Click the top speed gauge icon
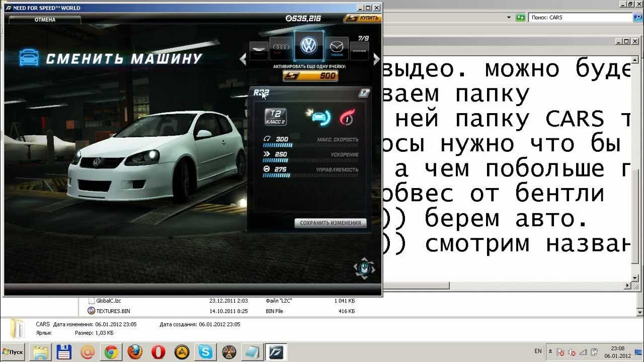The image size is (644, 362). (267, 139)
